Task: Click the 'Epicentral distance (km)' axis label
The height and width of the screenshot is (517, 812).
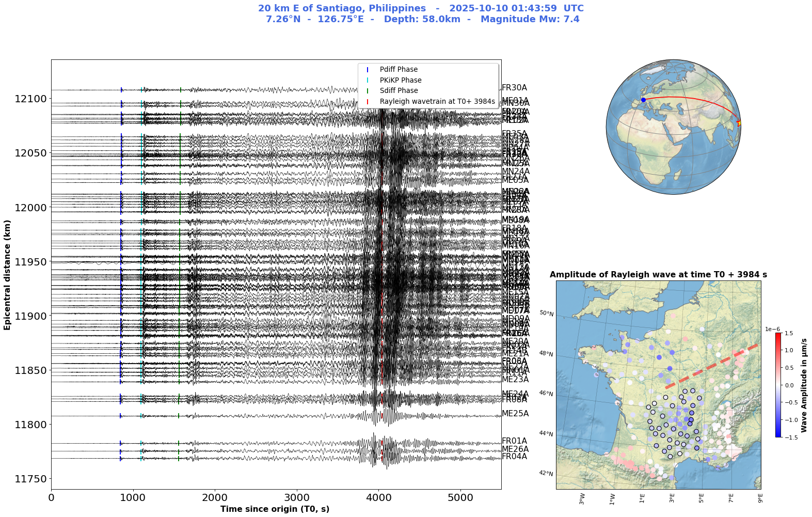Action: click(x=7, y=275)
